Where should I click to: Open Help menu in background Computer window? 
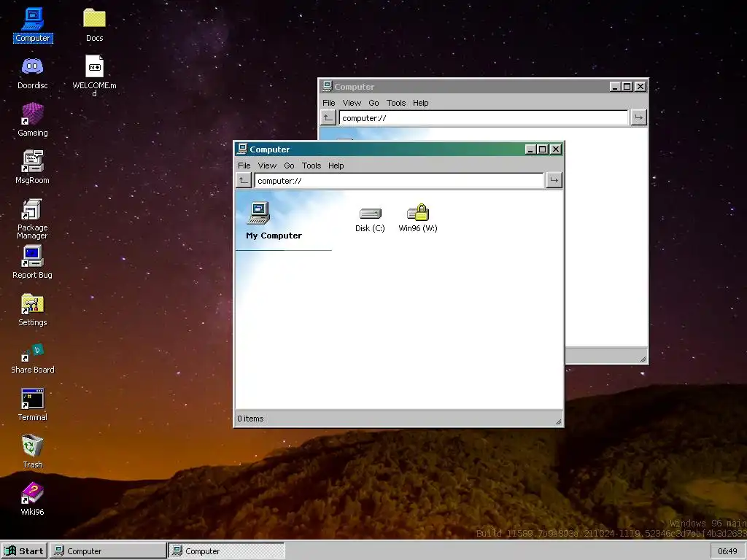tap(421, 103)
